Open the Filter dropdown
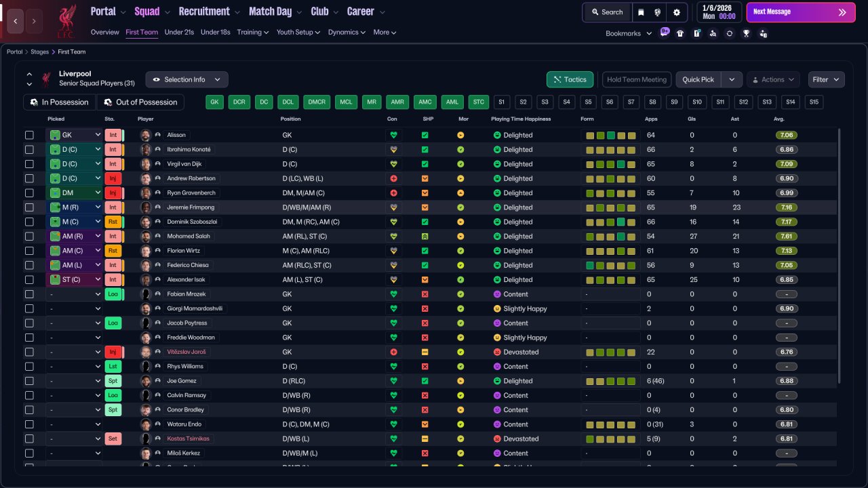Image resolution: width=868 pixels, height=488 pixels. click(826, 79)
